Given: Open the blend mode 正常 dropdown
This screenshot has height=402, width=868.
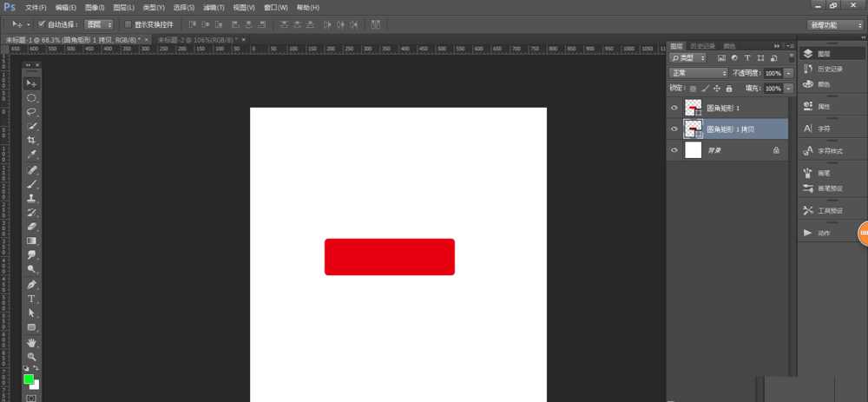Looking at the screenshot, I should coord(699,73).
